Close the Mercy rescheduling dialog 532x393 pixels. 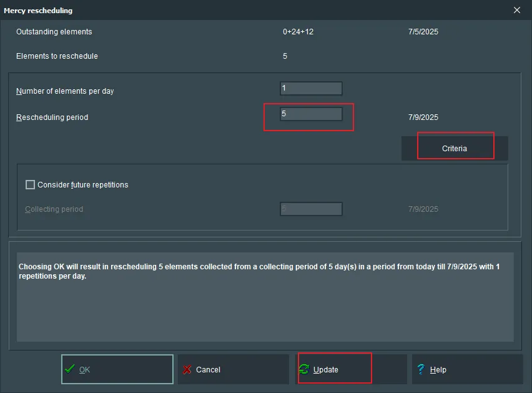[x=516, y=10]
